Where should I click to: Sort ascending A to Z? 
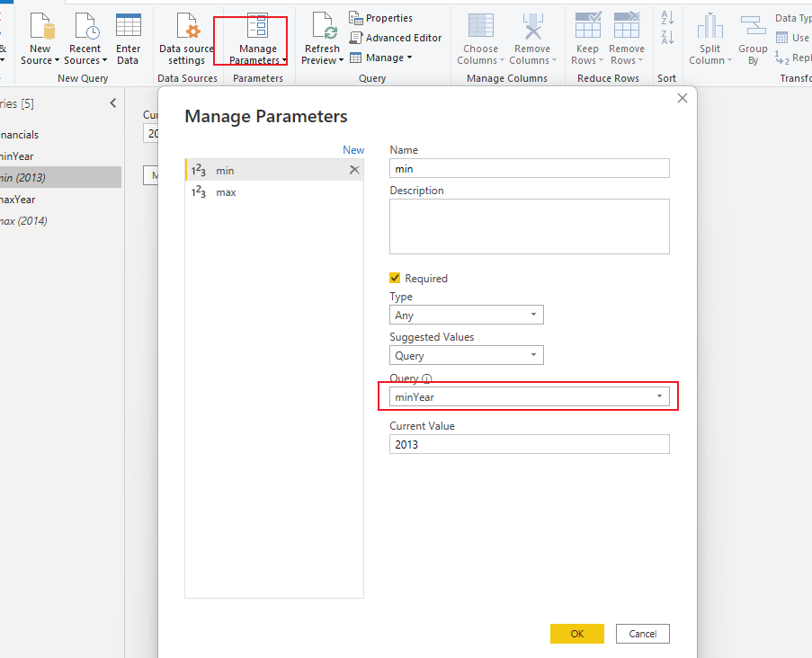pyautogui.click(x=667, y=18)
